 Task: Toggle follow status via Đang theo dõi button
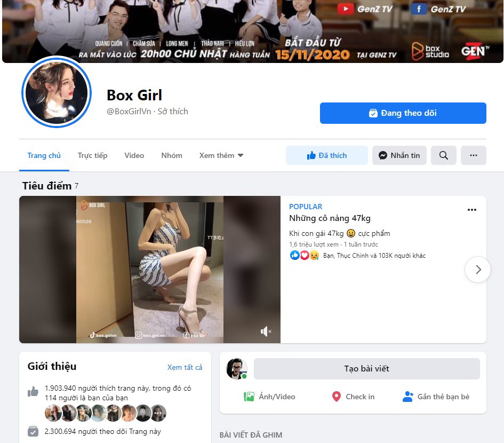click(x=403, y=113)
